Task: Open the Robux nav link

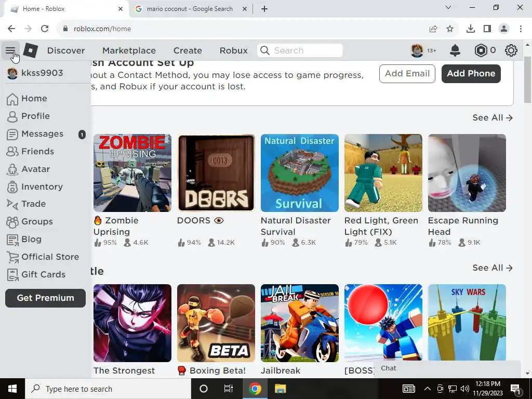Action: (x=233, y=50)
